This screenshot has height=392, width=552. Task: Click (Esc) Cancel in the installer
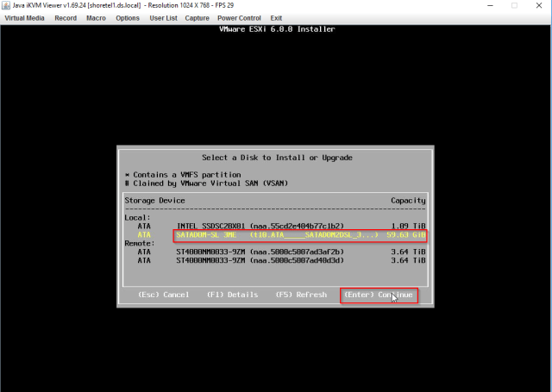click(x=163, y=295)
